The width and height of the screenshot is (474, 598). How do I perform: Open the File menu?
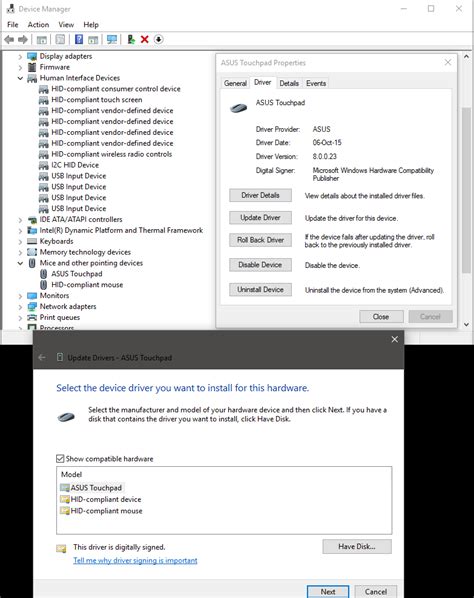13,24
